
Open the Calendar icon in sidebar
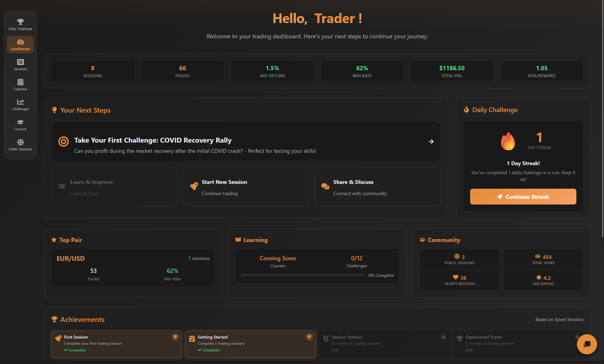point(20,82)
